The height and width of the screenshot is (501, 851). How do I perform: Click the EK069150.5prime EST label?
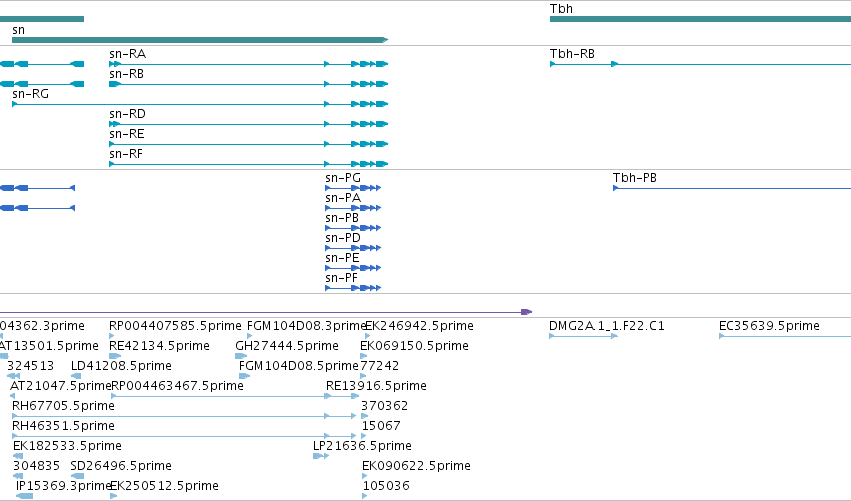tap(414, 346)
